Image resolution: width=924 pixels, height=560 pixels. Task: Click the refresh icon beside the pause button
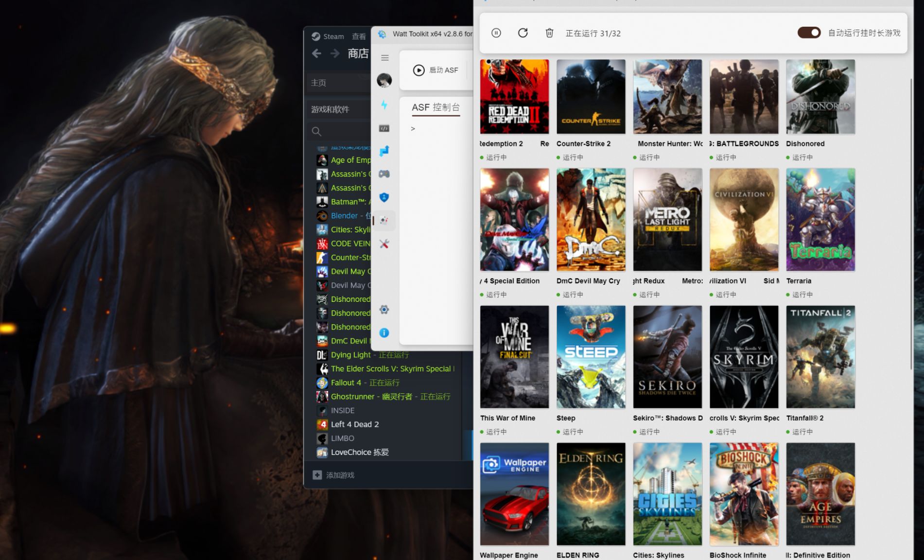pyautogui.click(x=523, y=33)
